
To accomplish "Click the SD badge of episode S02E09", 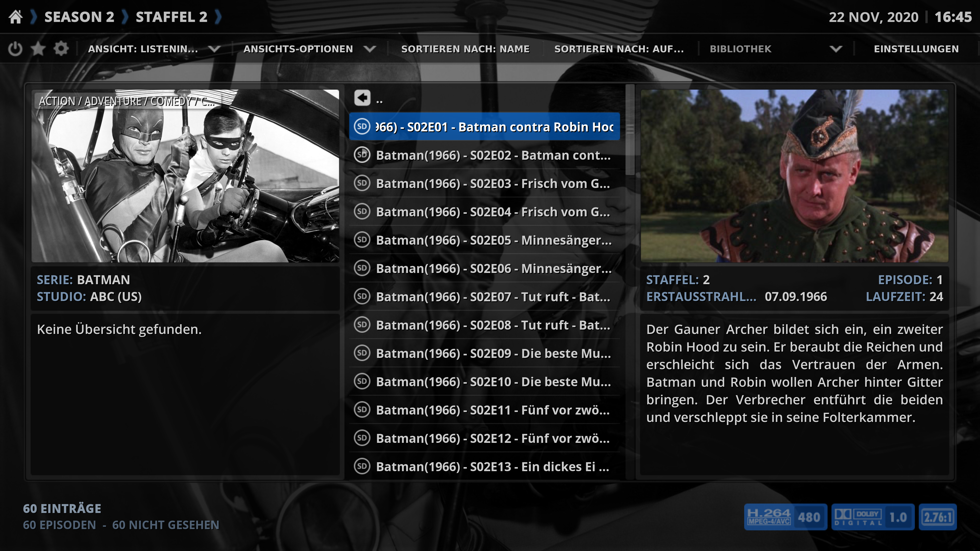I will [x=362, y=353].
